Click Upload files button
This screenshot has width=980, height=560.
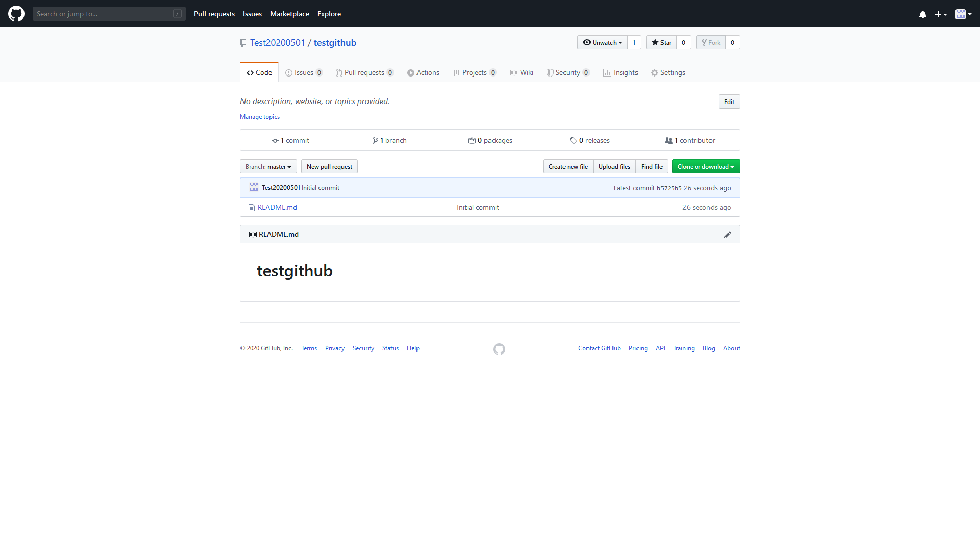[615, 166]
